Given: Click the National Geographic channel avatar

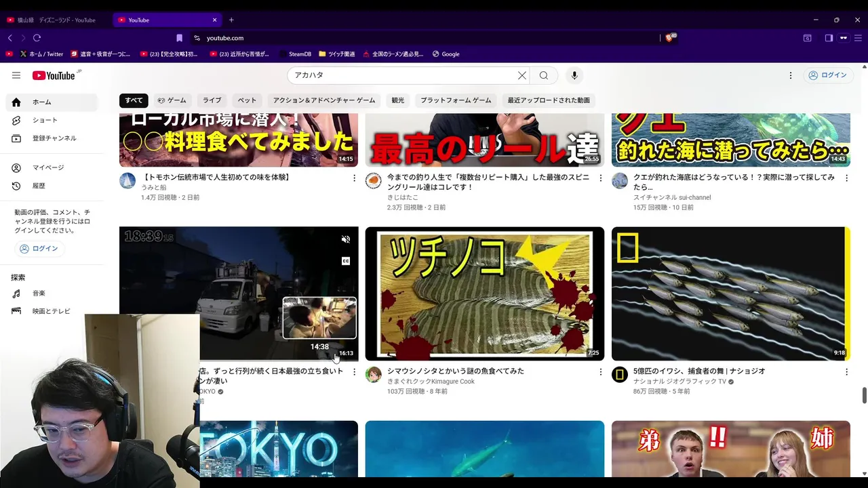Looking at the screenshot, I should click(620, 374).
